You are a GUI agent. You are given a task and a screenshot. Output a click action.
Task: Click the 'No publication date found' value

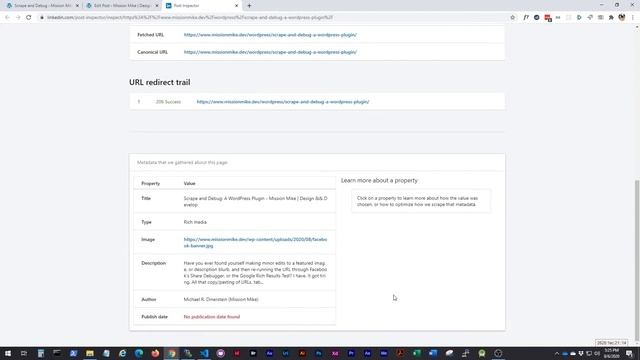coord(212,317)
